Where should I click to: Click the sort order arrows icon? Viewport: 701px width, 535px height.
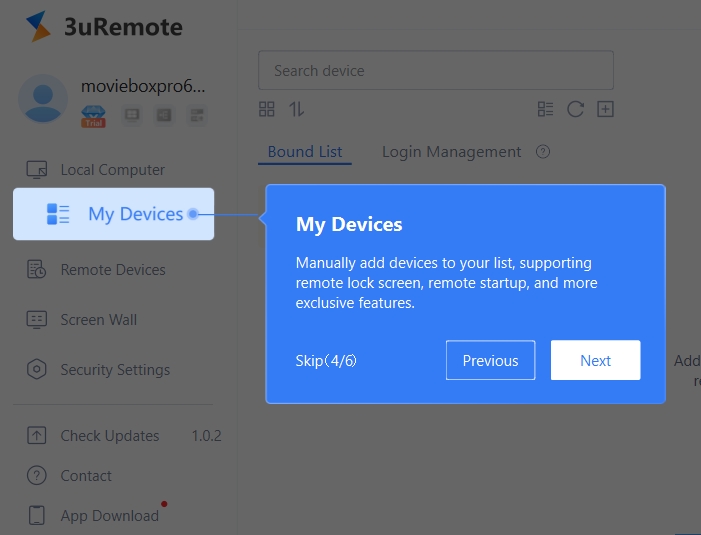coord(296,109)
